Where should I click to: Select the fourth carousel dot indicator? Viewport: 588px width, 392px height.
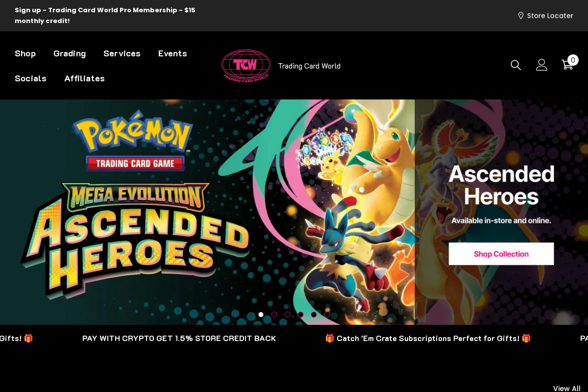tap(300, 315)
